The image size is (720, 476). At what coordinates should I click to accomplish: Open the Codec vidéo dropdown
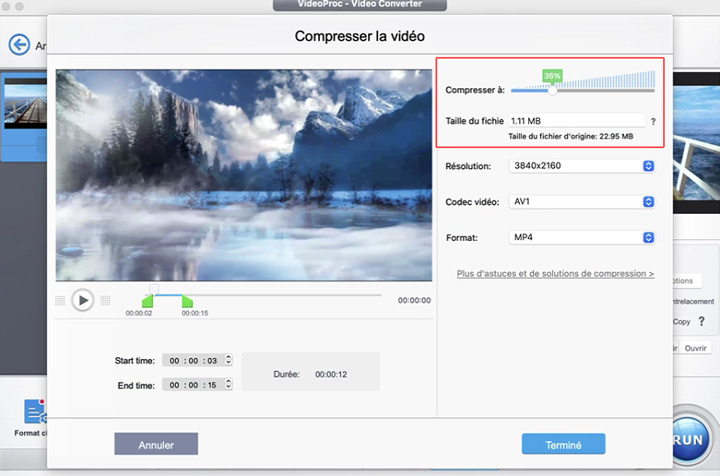[x=581, y=202]
